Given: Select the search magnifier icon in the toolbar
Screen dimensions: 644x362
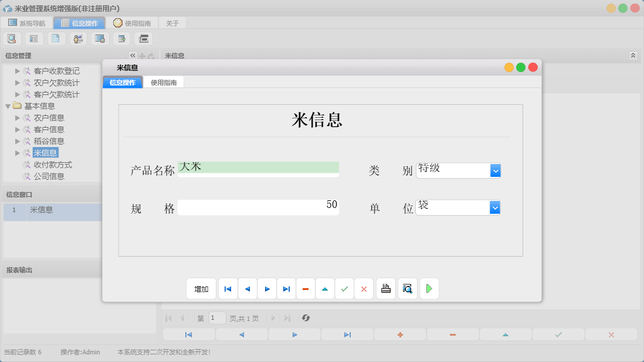Looking at the screenshot, I should click(12, 38).
